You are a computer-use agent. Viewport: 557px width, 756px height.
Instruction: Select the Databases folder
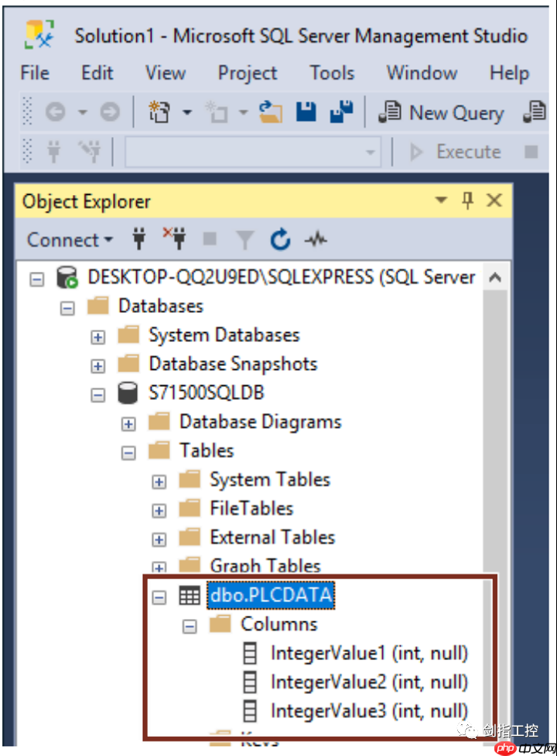pos(161,306)
